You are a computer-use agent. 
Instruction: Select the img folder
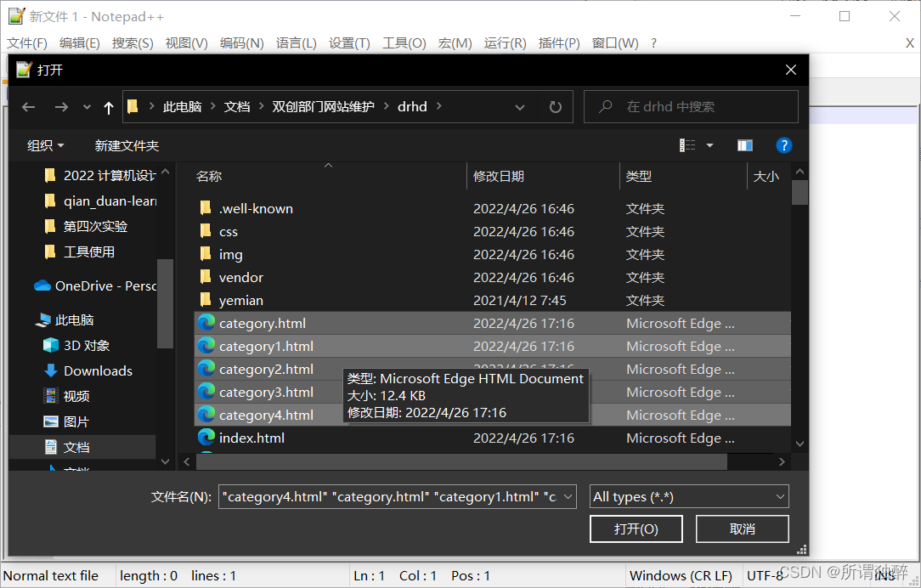tap(492, 254)
